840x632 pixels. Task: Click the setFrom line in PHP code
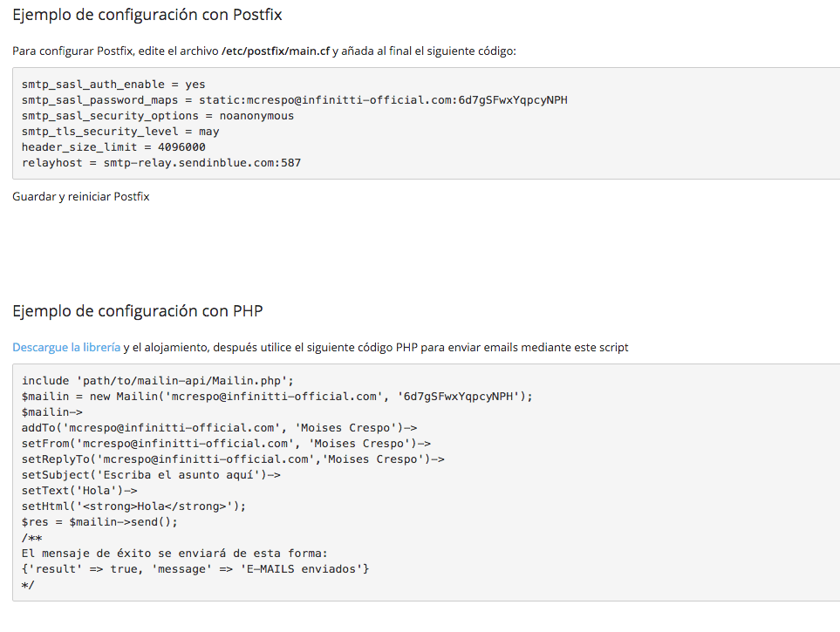point(226,444)
